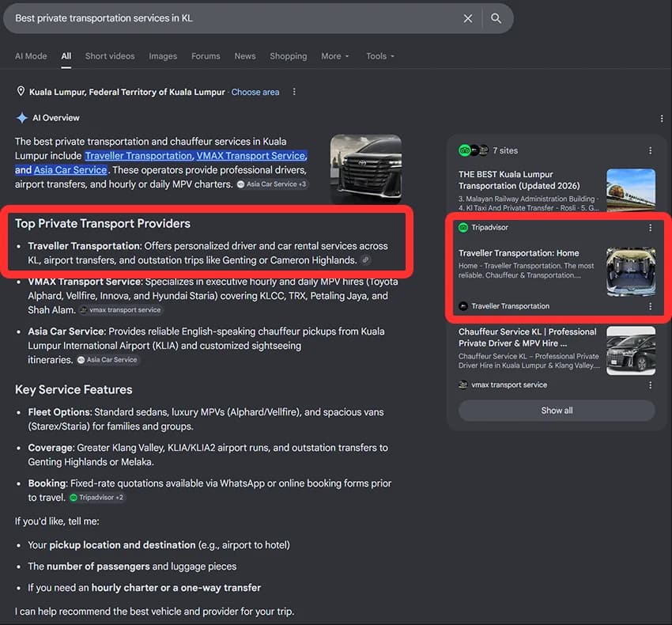Switch to Short videos tab
Screen dimensions: 672x625
coord(110,56)
